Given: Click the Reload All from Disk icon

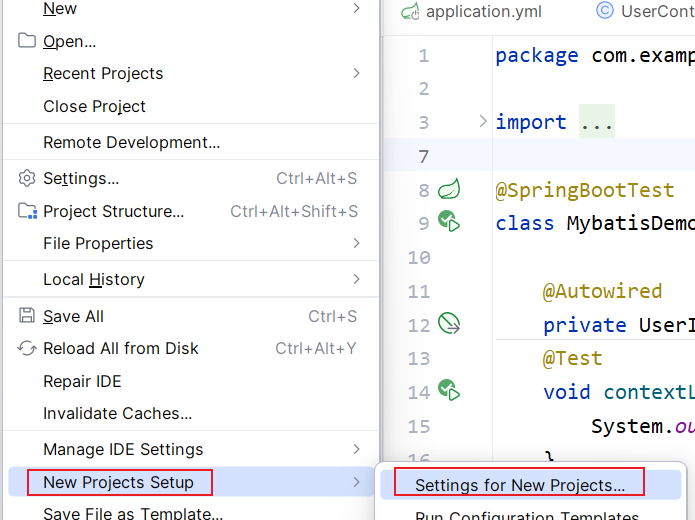Looking at the screenshot, I should 27,348.
